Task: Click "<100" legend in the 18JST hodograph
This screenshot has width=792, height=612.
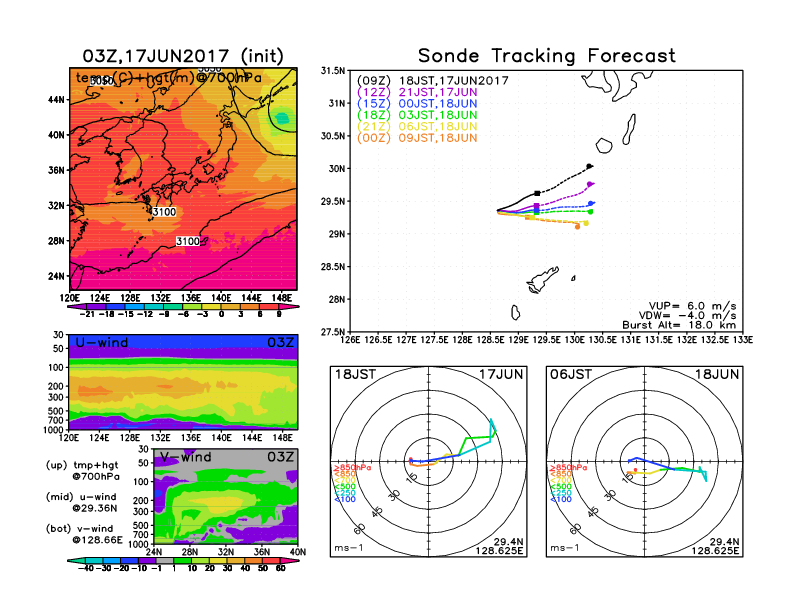Action: point(345,499)
